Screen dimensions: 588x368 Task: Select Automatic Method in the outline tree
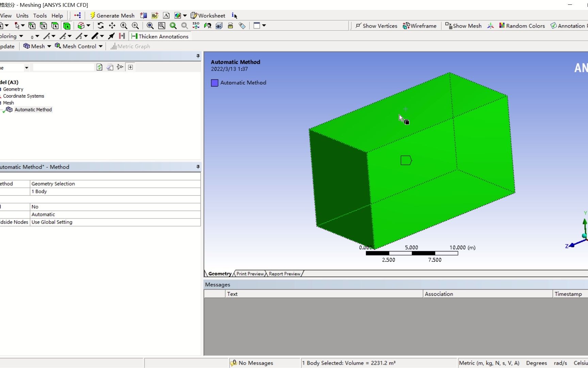point(33,109)
